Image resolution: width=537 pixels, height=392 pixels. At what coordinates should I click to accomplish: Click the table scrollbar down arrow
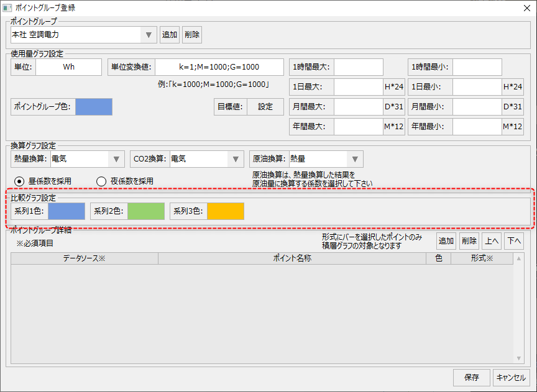(x=519, y=358)
